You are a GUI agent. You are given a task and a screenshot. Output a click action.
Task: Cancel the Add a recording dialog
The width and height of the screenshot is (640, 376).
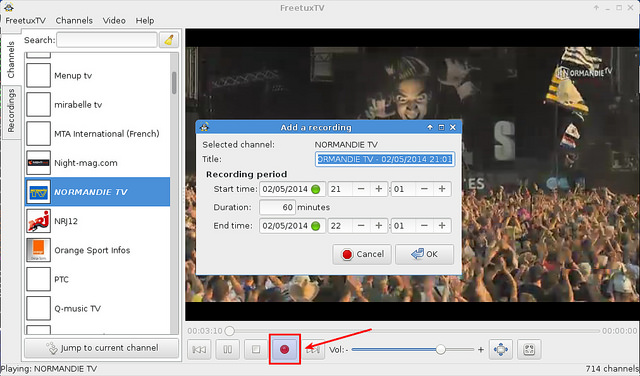pos(362,254)
